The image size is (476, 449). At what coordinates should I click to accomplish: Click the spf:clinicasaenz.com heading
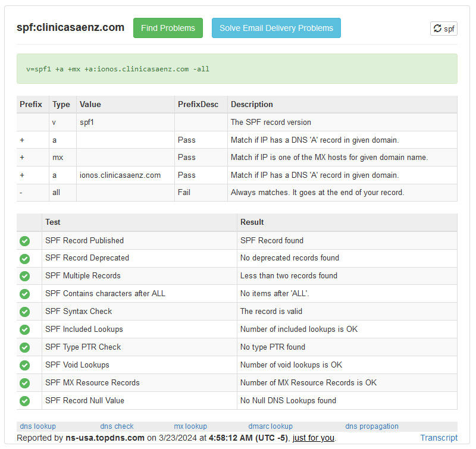(x=70, y=27)
